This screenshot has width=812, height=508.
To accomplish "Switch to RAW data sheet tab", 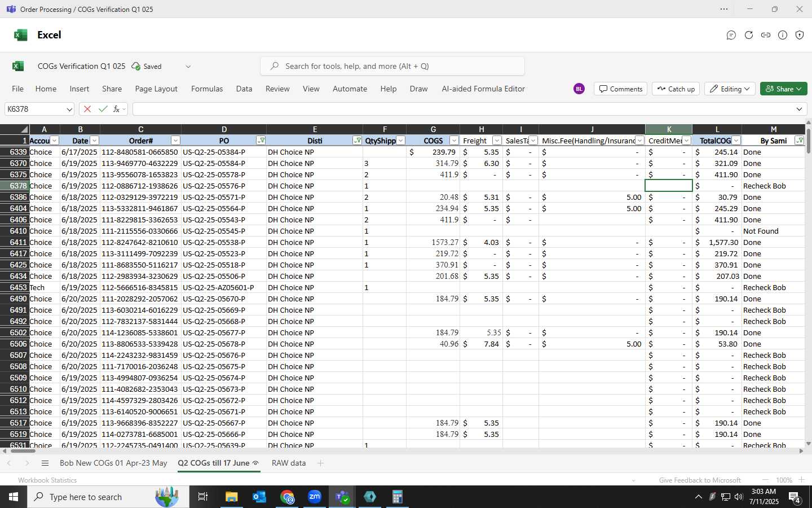I will tap(289, 463).
